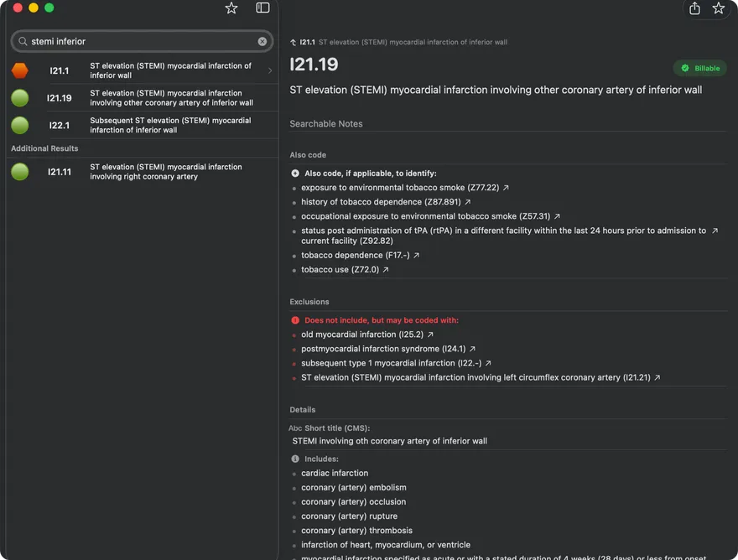
Task: Open subsequent type 1 myocardial infarction (I22.-)
Action: [x=391, y=363]
